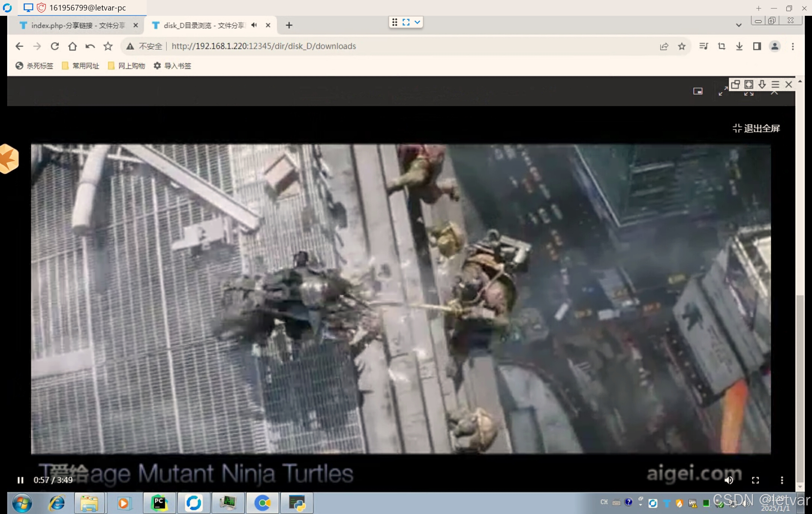Open the 网上购物 bookmarks folder

126,66
